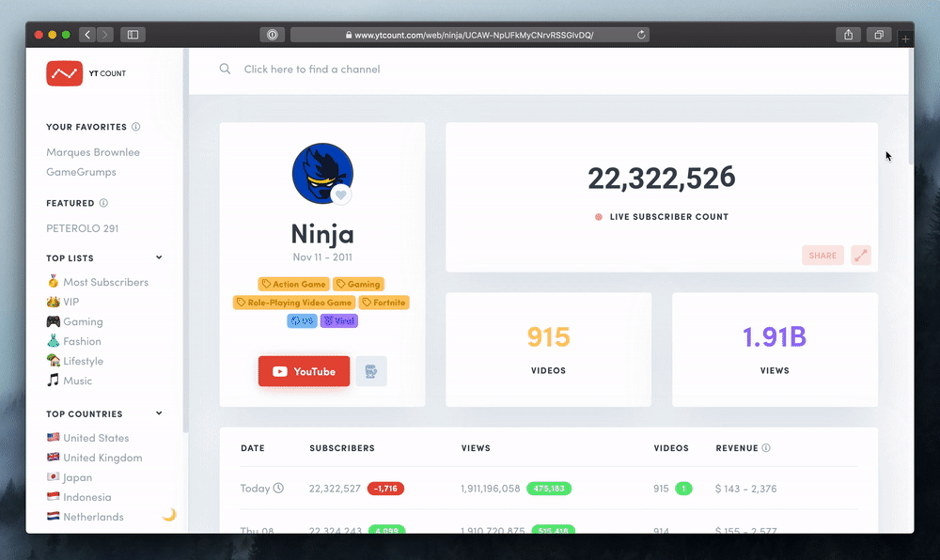Screen dimensions: 940x560
Task: Open the VIP top list
Action: click(63, 302)
